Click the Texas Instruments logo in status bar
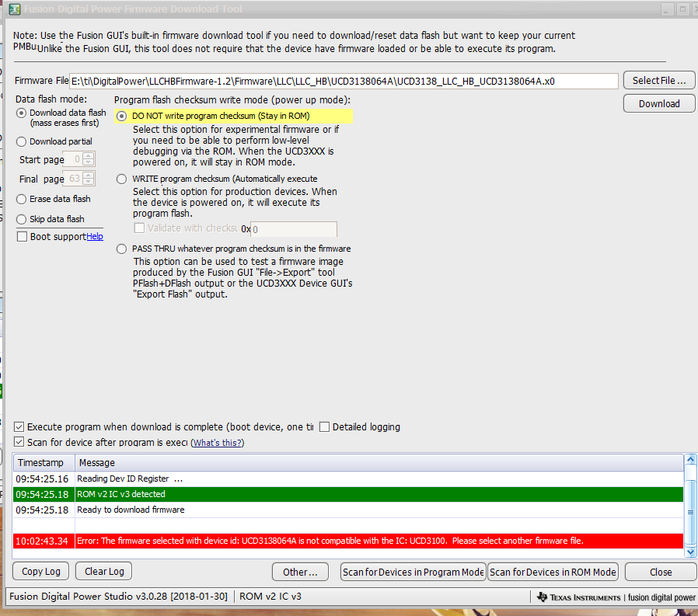Image resolution: width=698 pixels, height=616 pixels. [579, 597]
